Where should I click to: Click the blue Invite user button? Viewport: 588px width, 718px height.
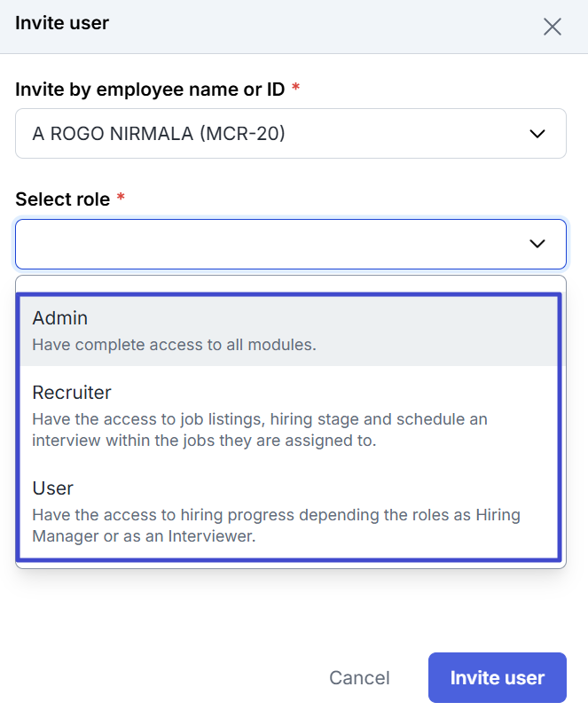coord(498,678)
